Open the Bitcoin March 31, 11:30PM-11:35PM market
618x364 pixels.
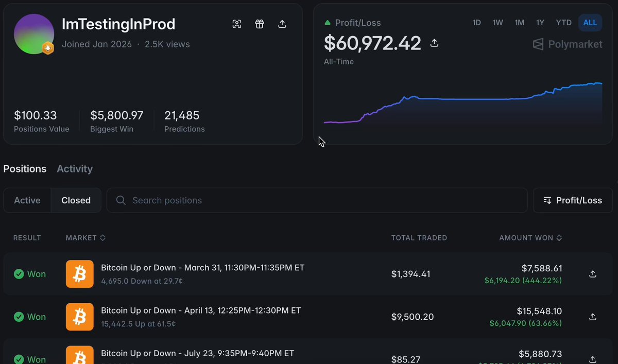click(203, 268)
